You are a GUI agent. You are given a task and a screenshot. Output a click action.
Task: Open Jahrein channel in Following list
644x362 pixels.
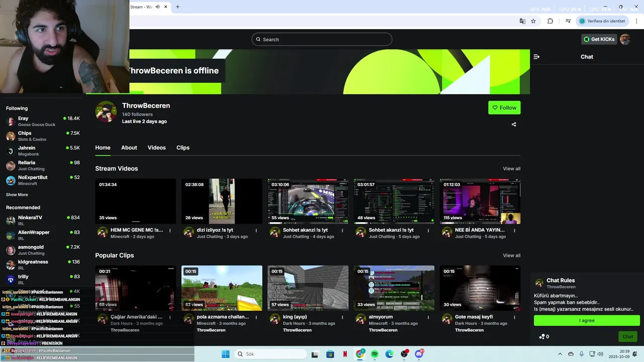point(43,151)
